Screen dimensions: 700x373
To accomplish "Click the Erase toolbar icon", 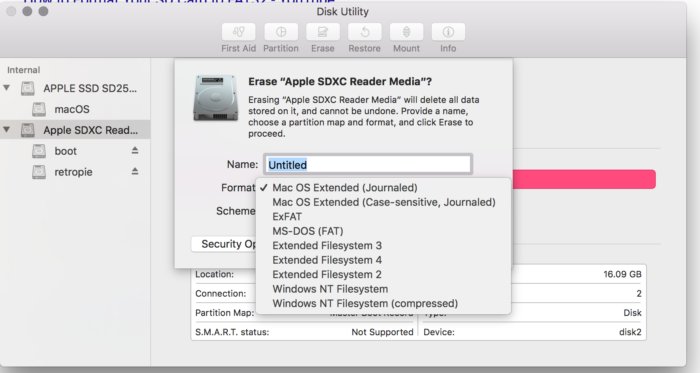I will [322, 32].
